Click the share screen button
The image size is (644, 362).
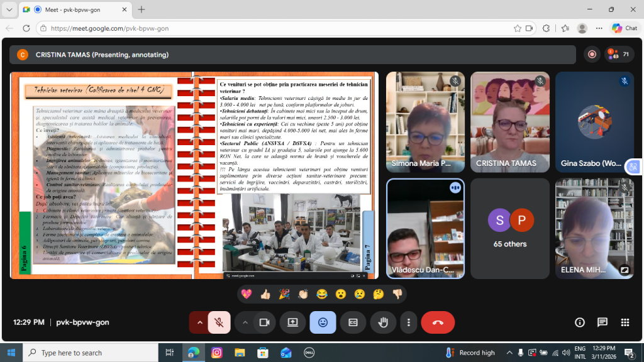(x=292, y=322)
